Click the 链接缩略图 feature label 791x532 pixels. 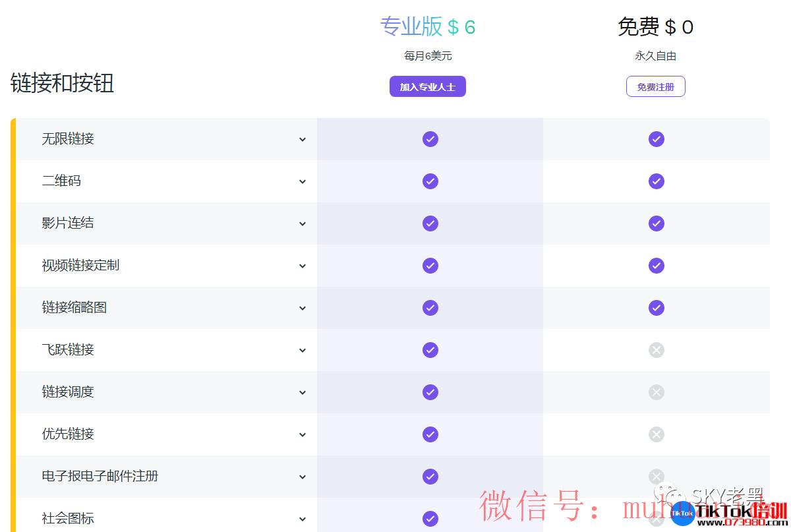coord(74,308)
